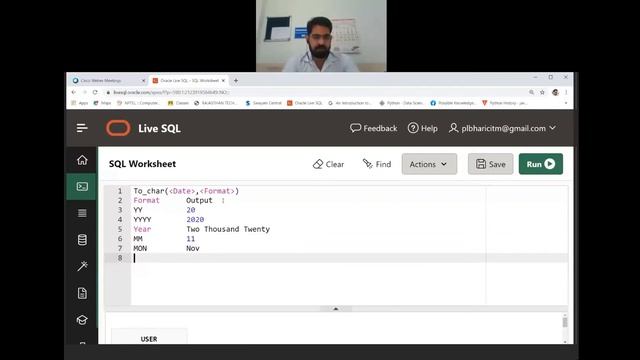This screenshot has height=360, width=640.
Task: Show more bookmarks overflow chevron
Action: tap(566, 103)
